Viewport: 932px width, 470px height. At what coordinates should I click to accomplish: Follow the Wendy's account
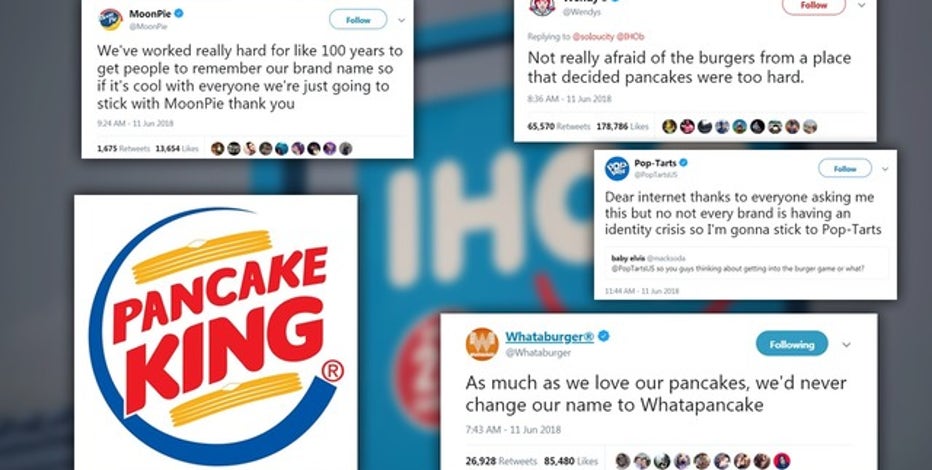click(x=814, y=5)
